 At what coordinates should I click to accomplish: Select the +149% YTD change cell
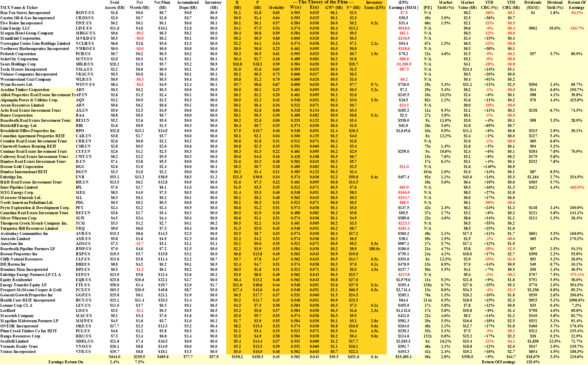coord(489,167)
